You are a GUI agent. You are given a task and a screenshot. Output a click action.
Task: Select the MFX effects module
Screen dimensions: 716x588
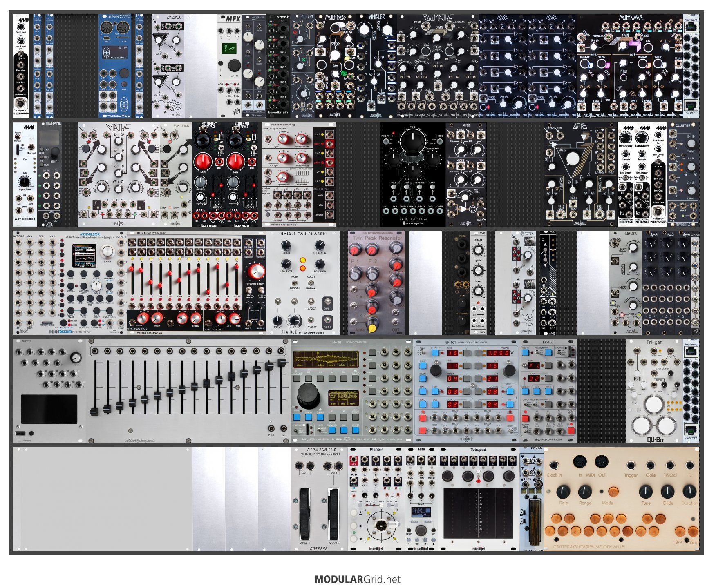(x=229, y=67)
